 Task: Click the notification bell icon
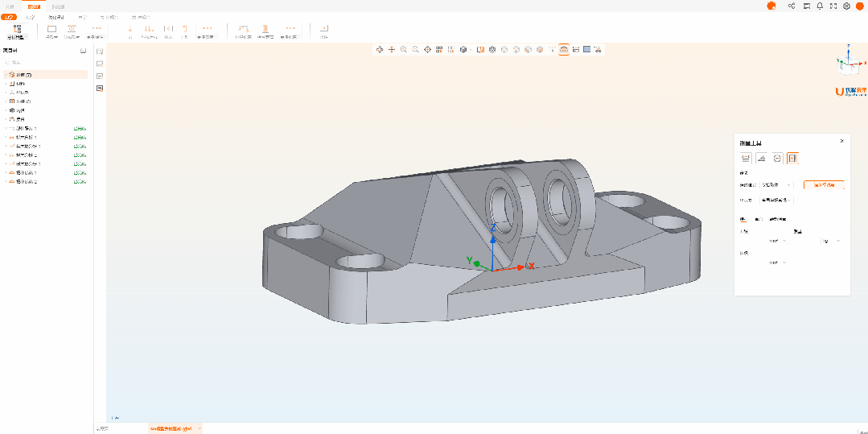820,6
